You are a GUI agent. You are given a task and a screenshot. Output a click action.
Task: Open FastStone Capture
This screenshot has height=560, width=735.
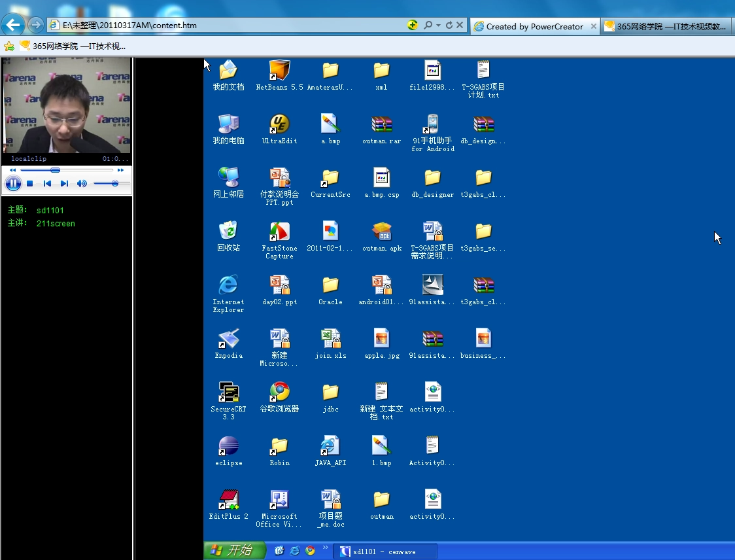coord(279,232)
